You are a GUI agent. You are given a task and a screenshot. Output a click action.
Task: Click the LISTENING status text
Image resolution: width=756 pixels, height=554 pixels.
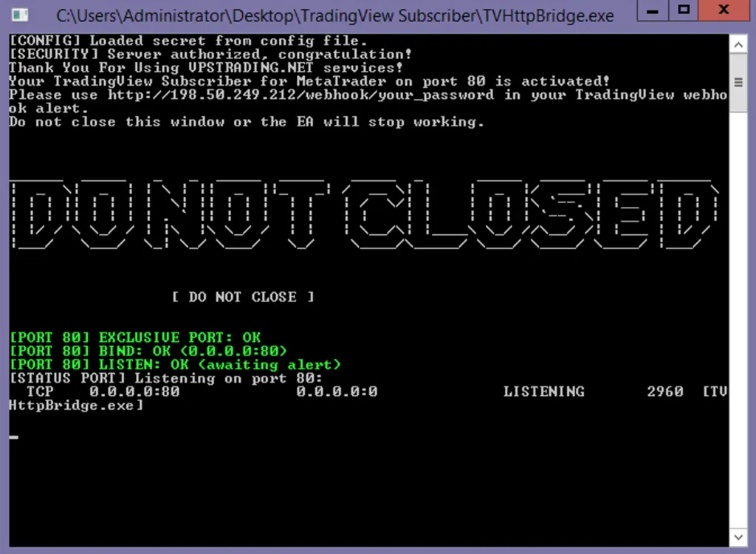coord(544,391)
